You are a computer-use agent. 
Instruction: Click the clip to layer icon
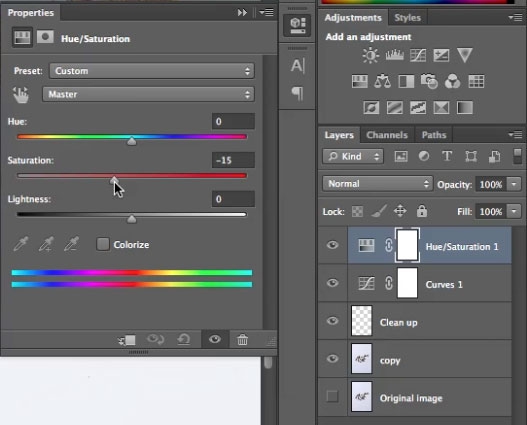[x=127, y=340]
